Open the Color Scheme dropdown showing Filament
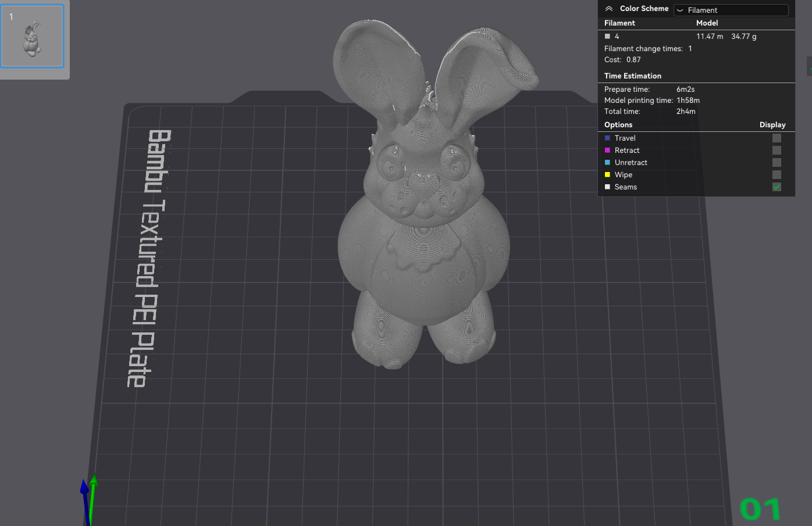812x526 pixels. coord(731,10)
